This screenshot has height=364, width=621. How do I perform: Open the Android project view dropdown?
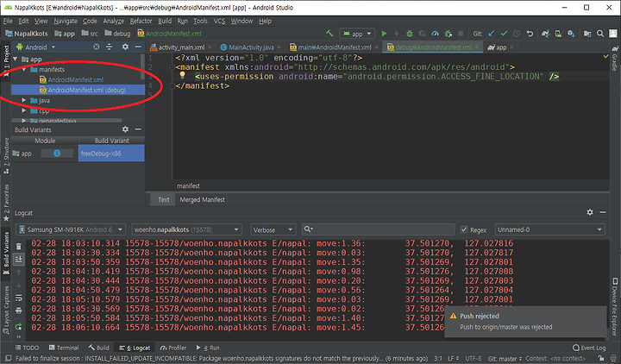[x=35, y=47]
